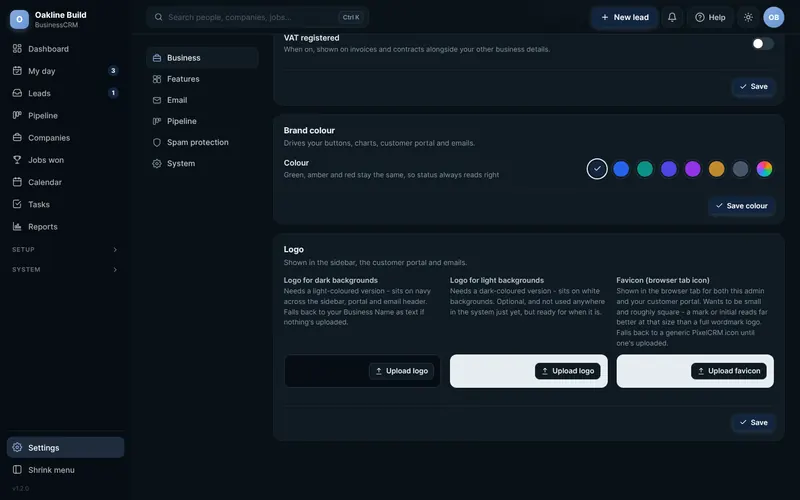Click the Brand colour heading

coord(309,131)
